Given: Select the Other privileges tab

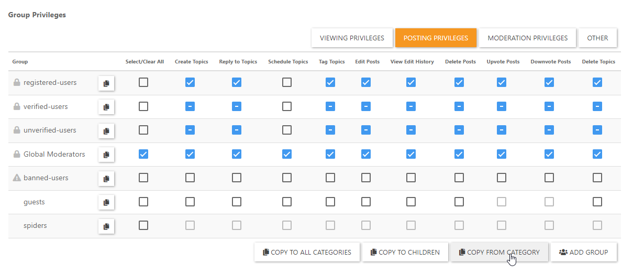Looking at the screenshot, I should tap(597, 38).
